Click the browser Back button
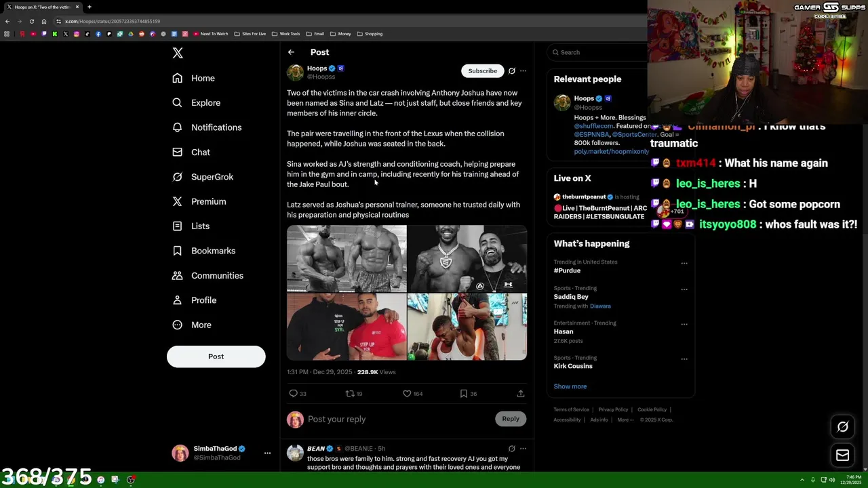 point(7,21)
